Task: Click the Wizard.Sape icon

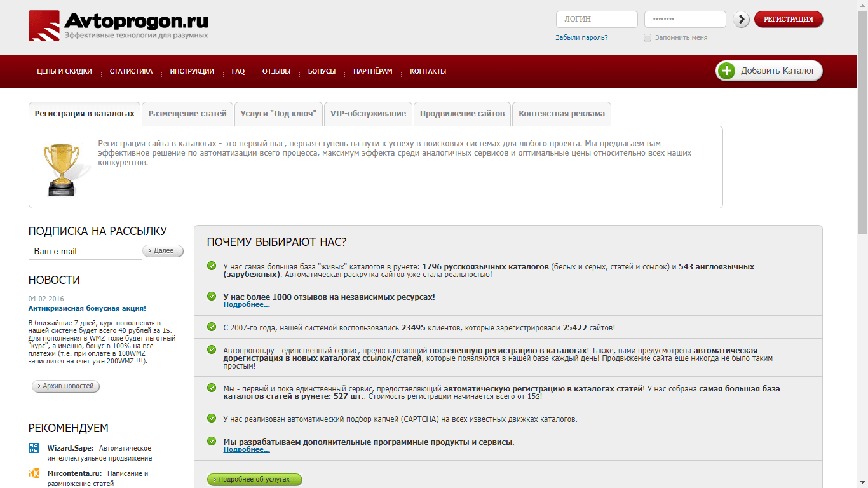Action: point(34,448)
